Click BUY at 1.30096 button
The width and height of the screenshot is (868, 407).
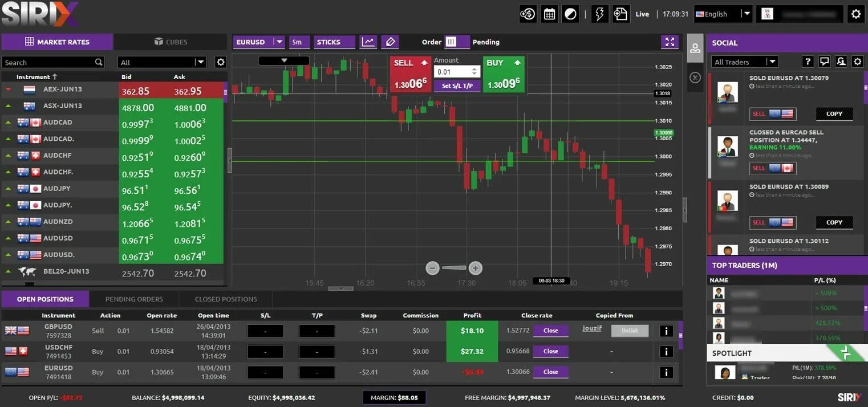click(x=504, y=74)
